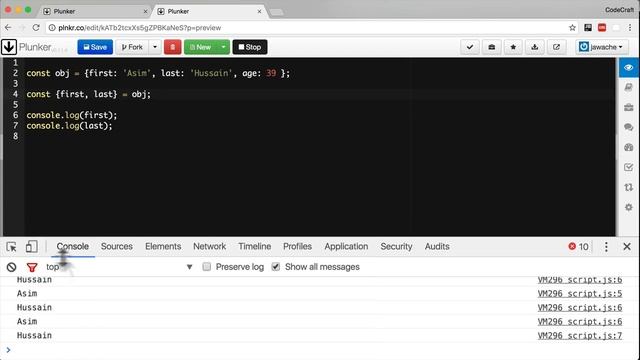Click the console prompt input line
640x360 pixels.
point(320,350)
